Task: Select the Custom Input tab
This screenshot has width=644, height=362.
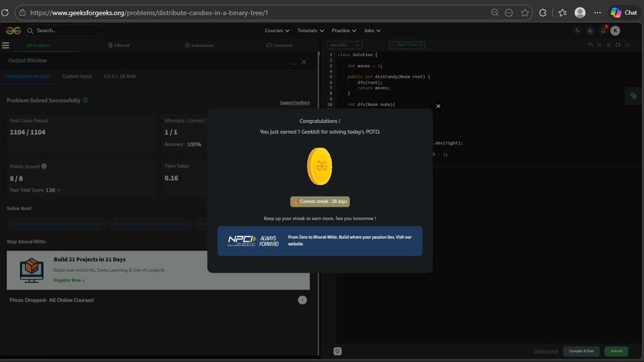Action: [77, 76]
